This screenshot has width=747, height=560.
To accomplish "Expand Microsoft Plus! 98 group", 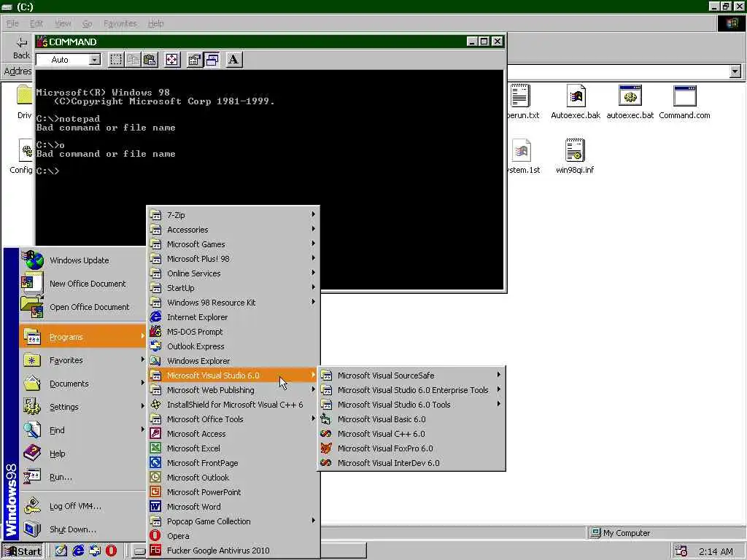I will point(233,259).
